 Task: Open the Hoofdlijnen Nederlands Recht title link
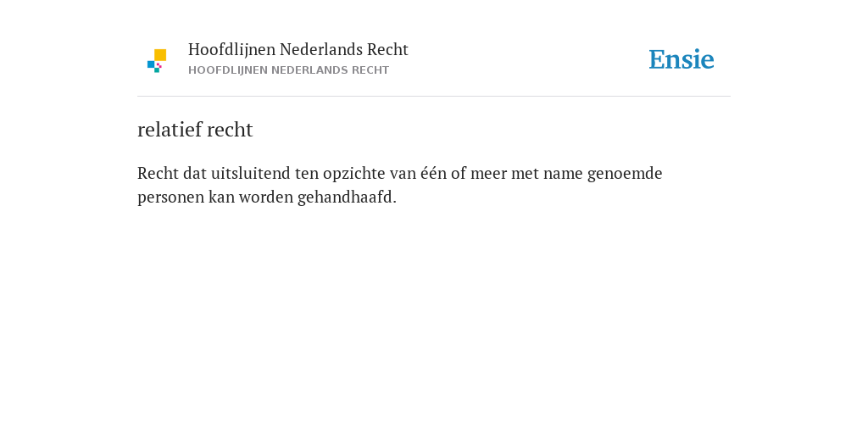298,50
